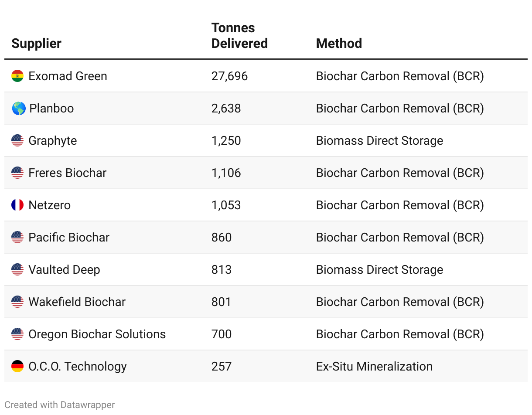
Task: Click the US flag next to Pacific Biochar
Action: [x=17, y=237]
